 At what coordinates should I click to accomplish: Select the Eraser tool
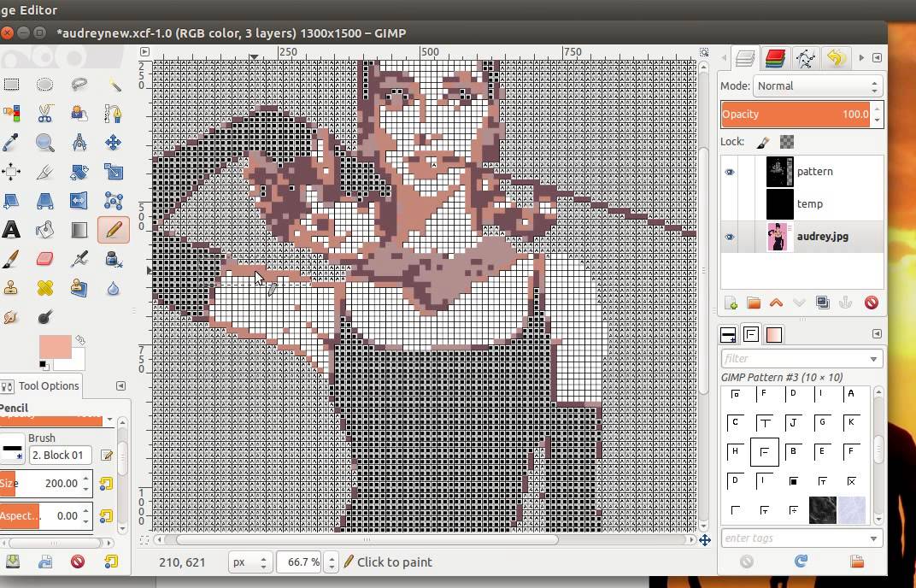(45, 259)
